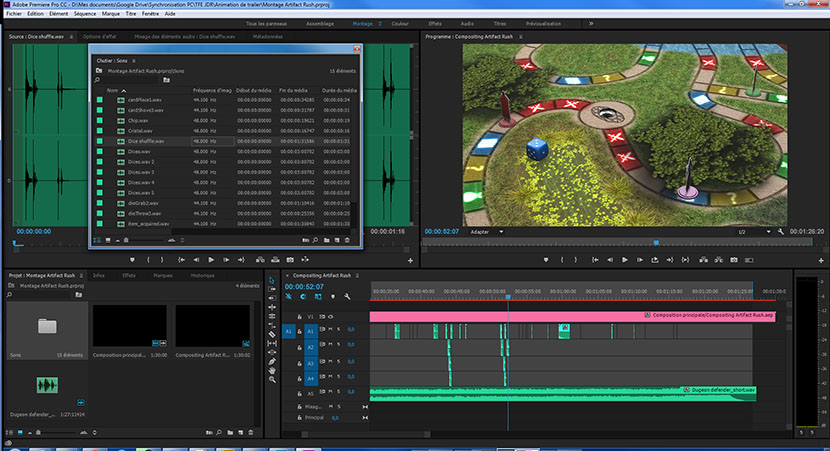Select the Rate Stretch tool
The height and width of the screenshot is (451, 830).
(x=272, y=316)
